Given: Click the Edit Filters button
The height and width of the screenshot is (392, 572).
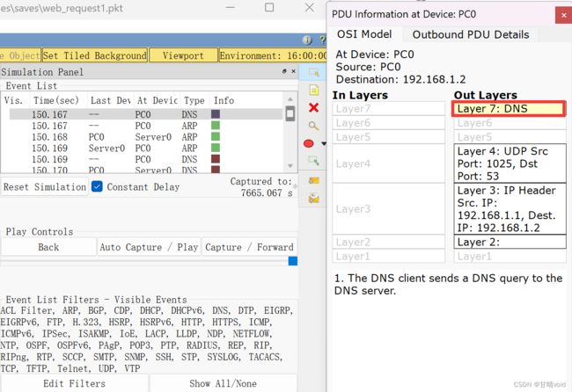Looking at the screenshot, I should pos(75,383).
